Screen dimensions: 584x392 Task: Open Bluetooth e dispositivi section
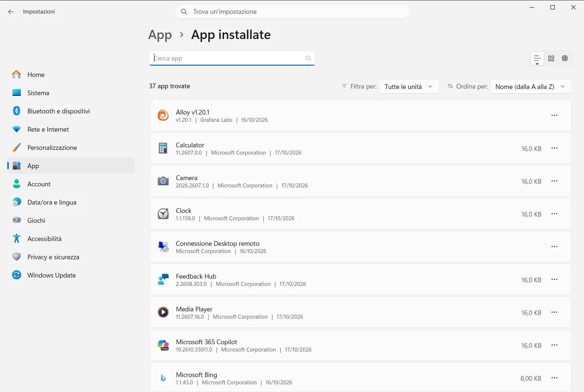click(71, 111)
